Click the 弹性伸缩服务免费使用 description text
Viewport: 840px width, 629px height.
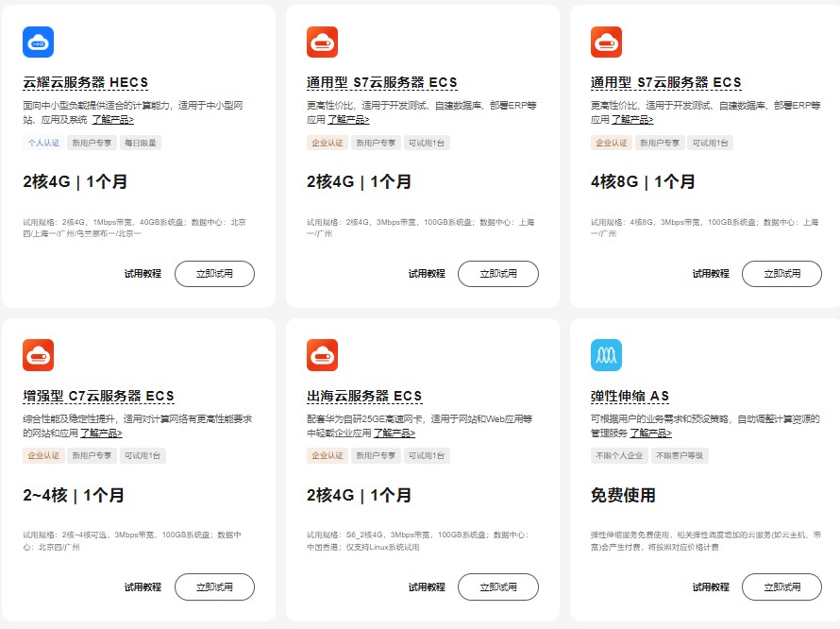pyautogui.click(x=706, y=541)
